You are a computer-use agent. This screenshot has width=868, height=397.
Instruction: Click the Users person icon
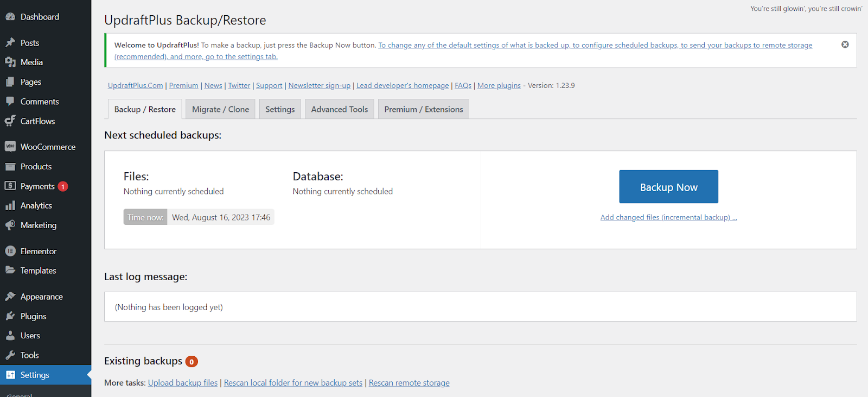coord(10,336)
